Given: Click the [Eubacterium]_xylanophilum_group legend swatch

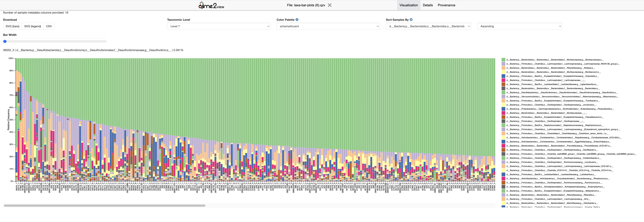Looking at the screenshot, I should (503, 129).
